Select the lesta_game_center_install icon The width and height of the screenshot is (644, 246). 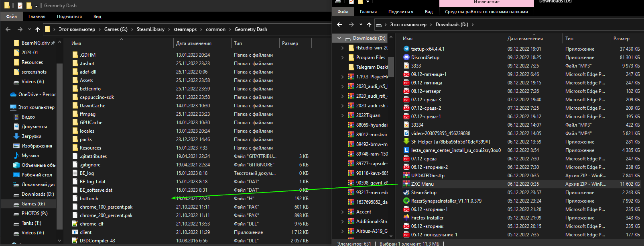click(x=406, y=150)
